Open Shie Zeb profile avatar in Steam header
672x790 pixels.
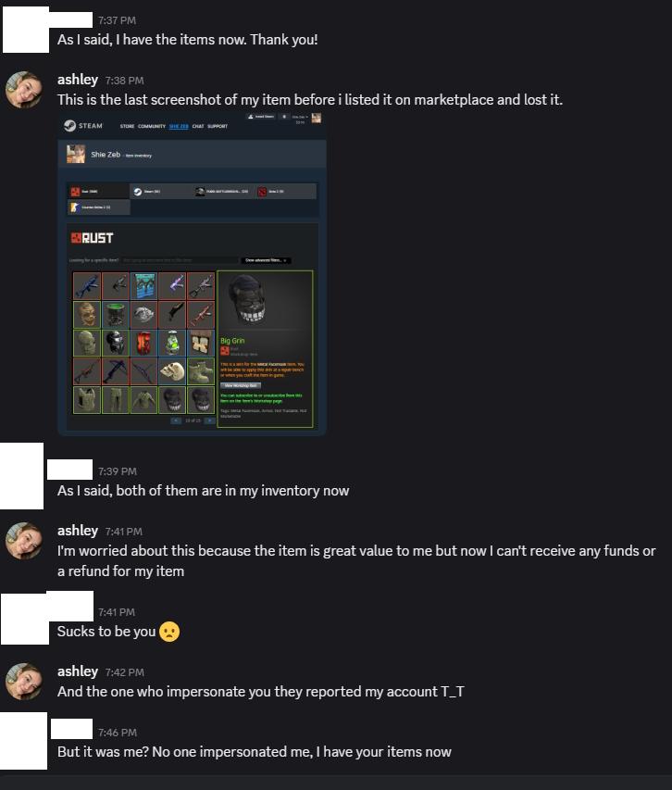[317, 118]
